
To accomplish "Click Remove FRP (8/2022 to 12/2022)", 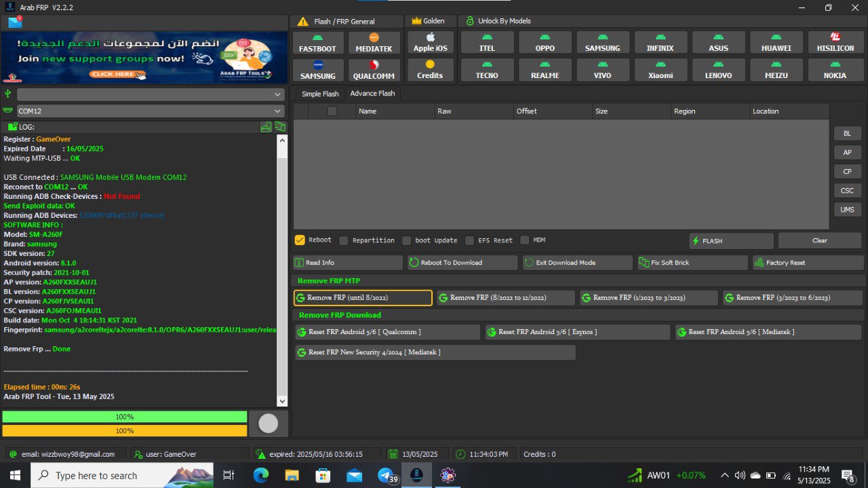I will tap(506, 298).
